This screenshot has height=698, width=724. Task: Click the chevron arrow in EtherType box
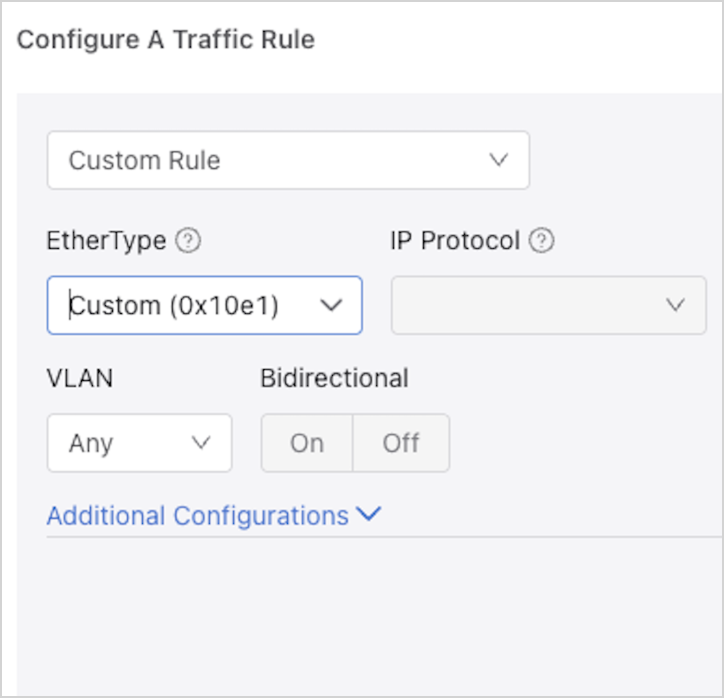click(x=331, y=305)
